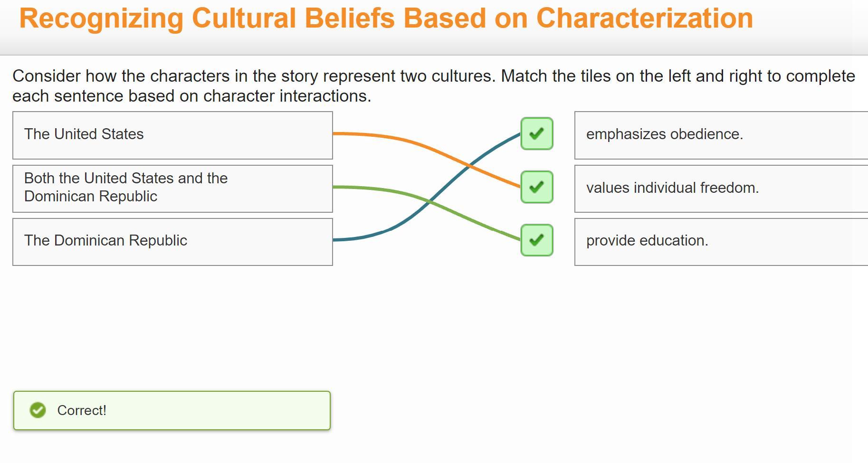Click where orange and teal lines cross
Screen dimensions: 868x463
coord(468,166)
